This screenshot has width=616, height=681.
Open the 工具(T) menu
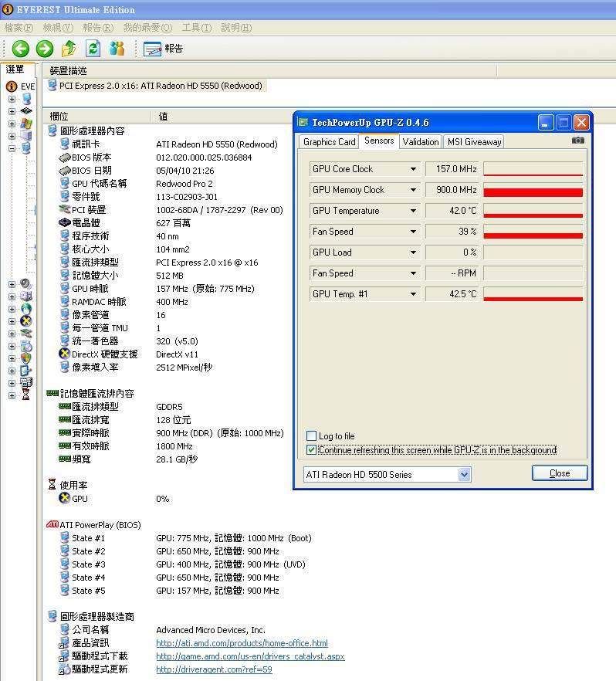(x=197, y=27)
